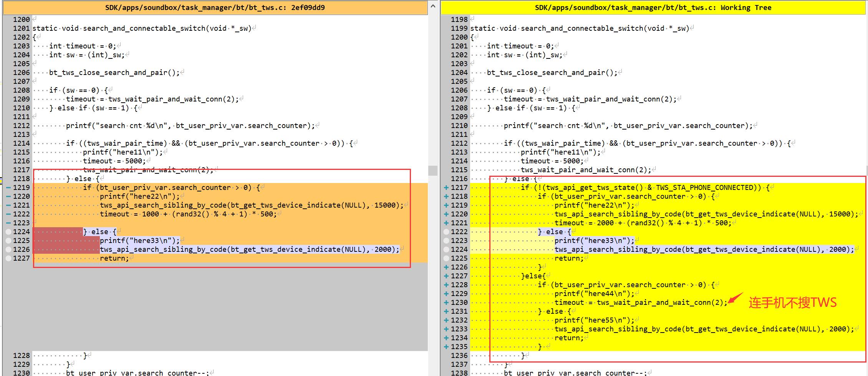Click the removed-line minus icon at left line 1219
Viewport: 868px width, 376px height.
click(8, 188)
